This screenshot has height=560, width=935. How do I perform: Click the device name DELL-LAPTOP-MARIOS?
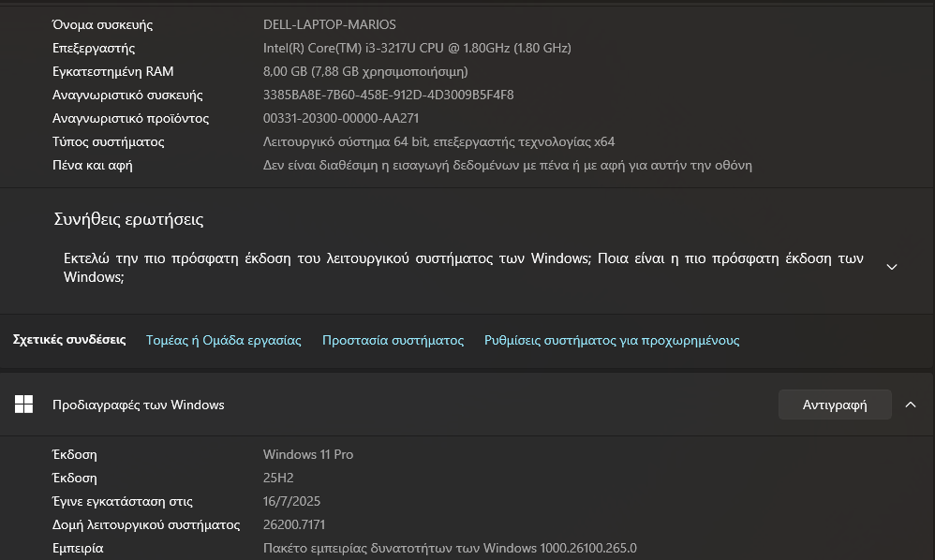point(329,24)
